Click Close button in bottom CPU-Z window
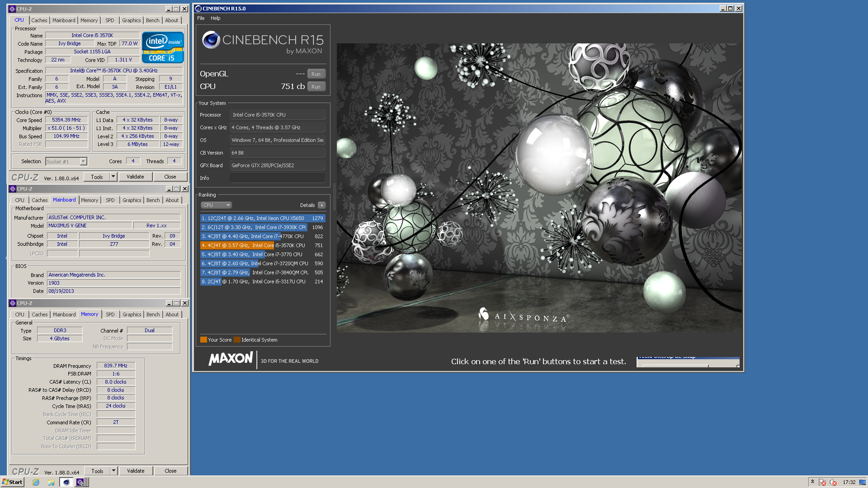 170,471
